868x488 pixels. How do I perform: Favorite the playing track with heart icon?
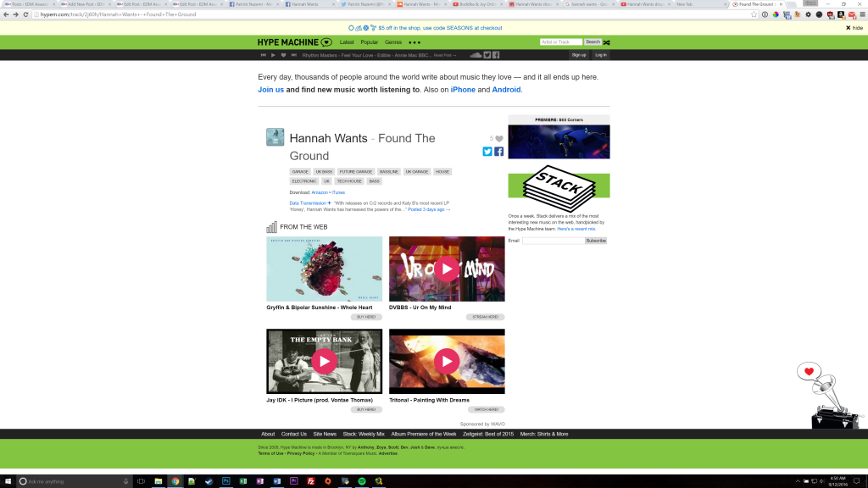[x=283, y=55]
